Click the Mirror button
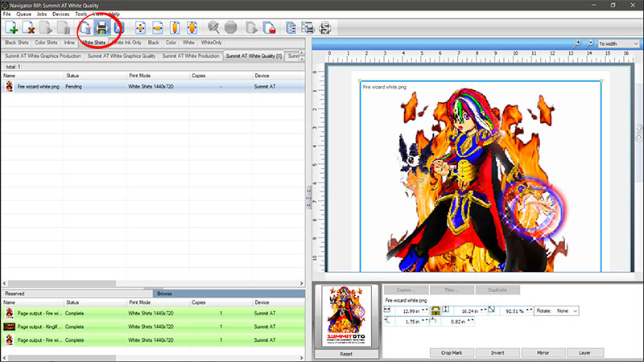Image resolution: width=644 pixels, height=362 pixels. (x=543, y=352)
